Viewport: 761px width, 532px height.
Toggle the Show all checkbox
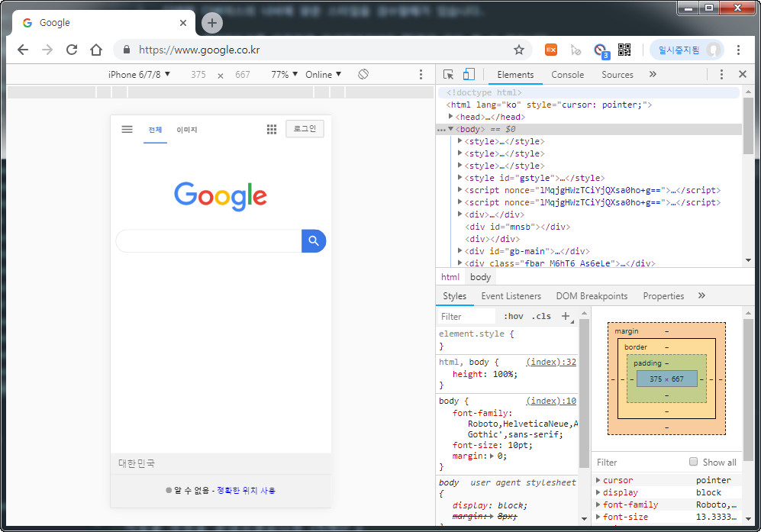coord(694,462)
